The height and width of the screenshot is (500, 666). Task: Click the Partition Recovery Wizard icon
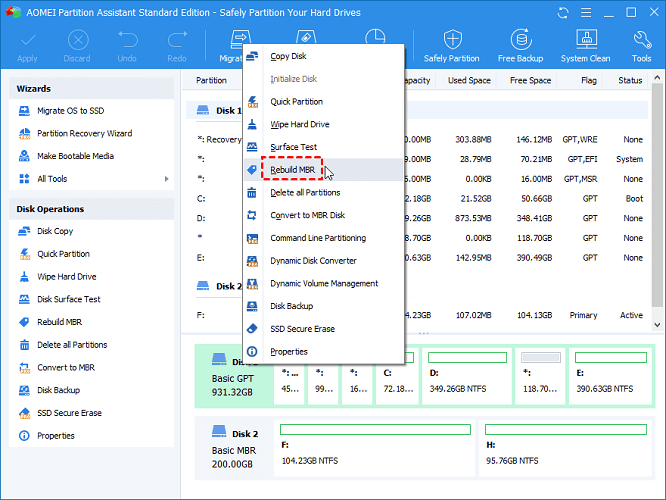coord(24,133)
